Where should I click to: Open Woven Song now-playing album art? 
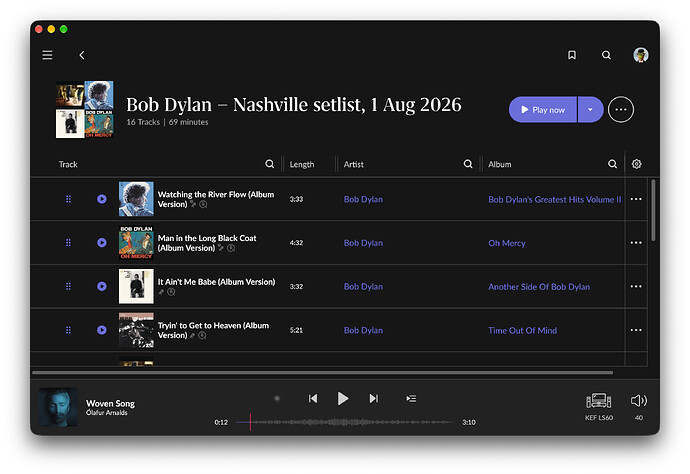point(58,407)
